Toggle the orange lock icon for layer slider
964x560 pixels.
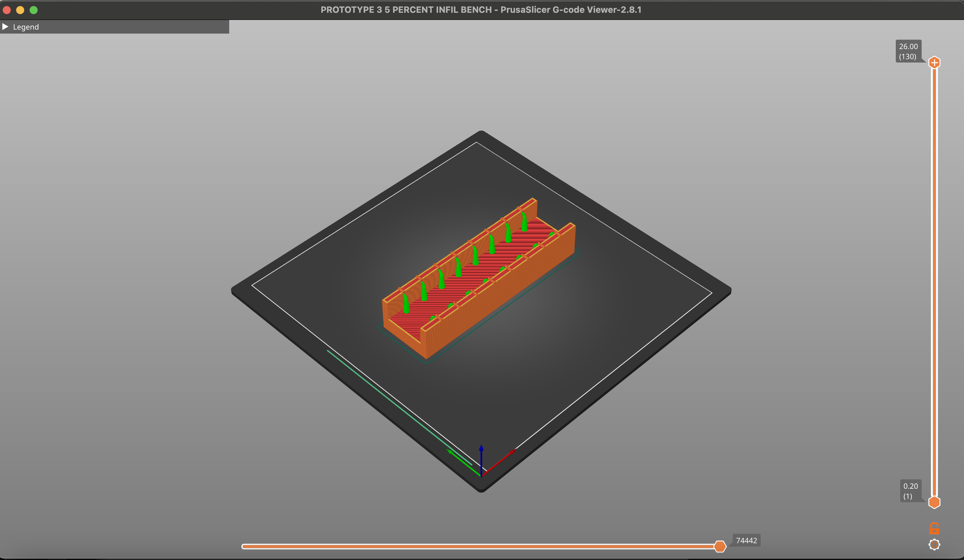[x=934, y=529]
